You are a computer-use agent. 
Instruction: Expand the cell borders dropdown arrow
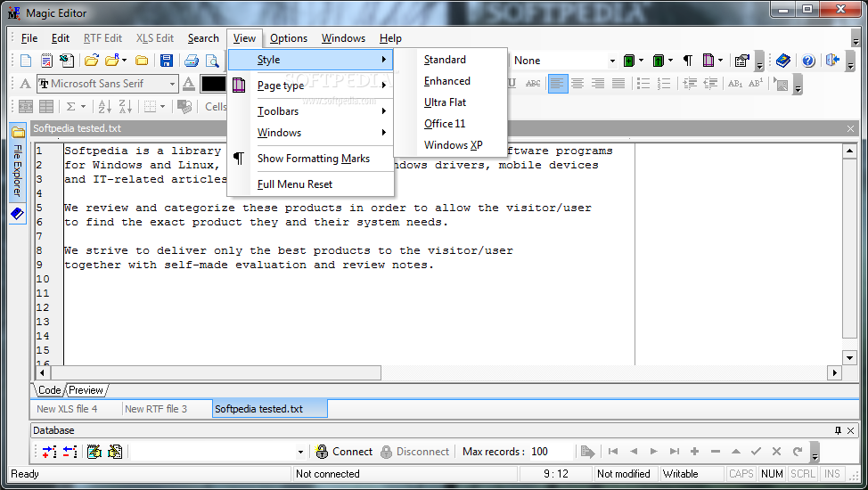click(163, 106)
